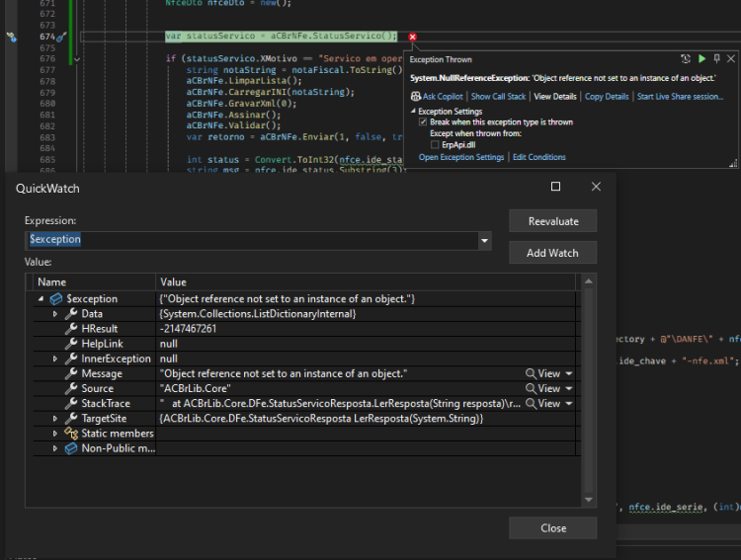Pin the Exception Thrown popup
Viewport: 741px width, 560px height.
tap(717, 58)
